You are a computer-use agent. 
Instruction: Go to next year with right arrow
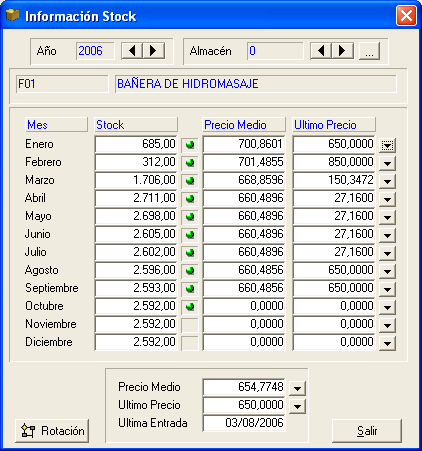[153, 51]
